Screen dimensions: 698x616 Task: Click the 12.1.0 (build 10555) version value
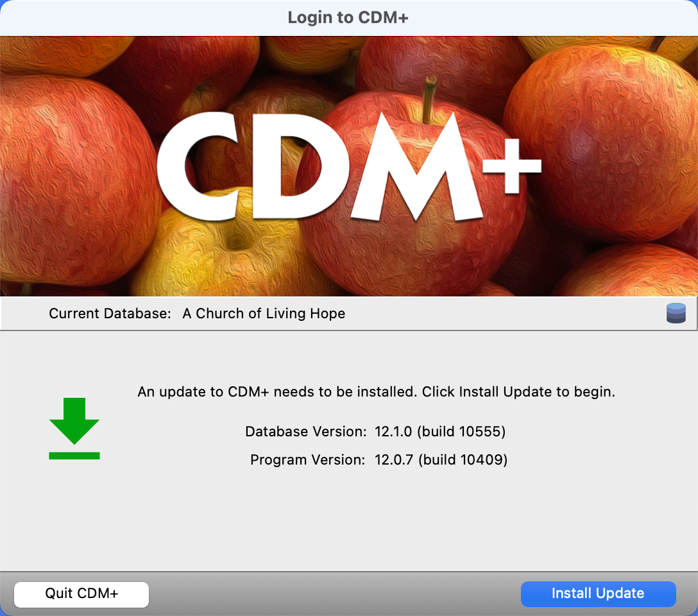(440, 431)
